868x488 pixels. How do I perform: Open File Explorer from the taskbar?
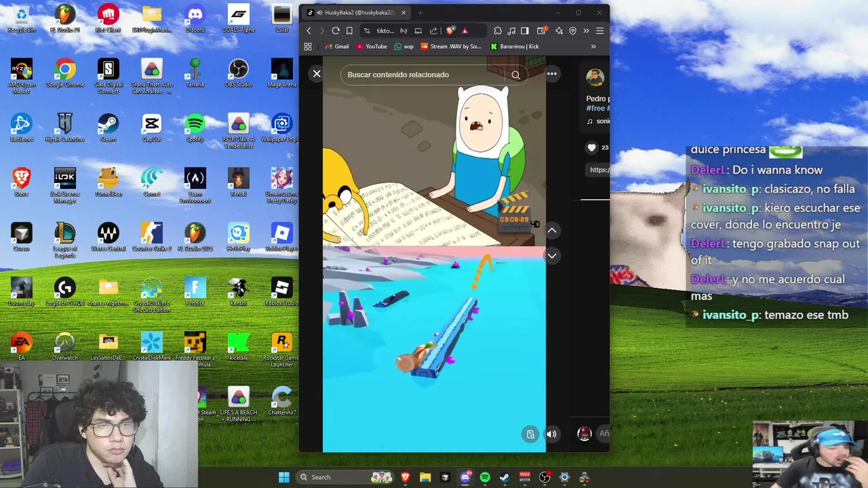pyautogui.click(x=425, y=477)
